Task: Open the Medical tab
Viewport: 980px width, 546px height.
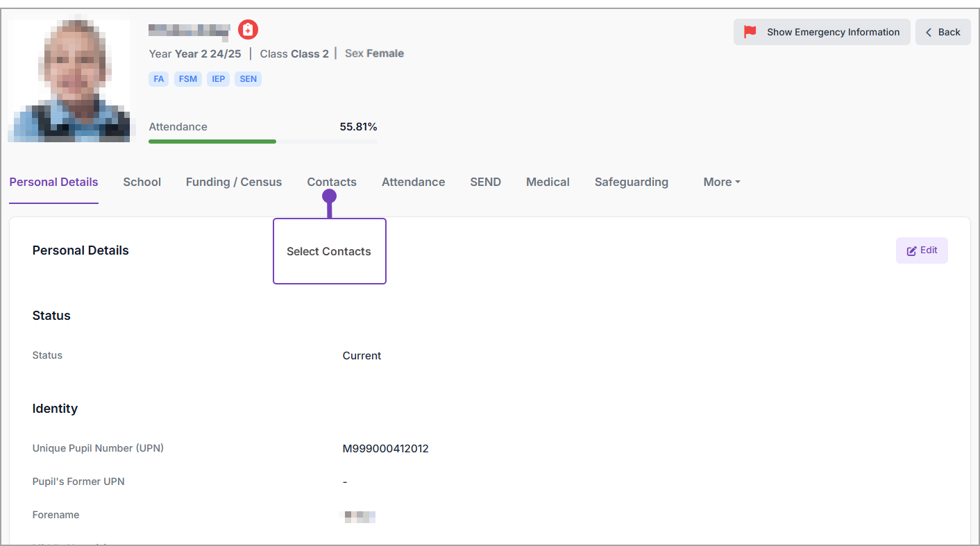Action: coord(548,182)
